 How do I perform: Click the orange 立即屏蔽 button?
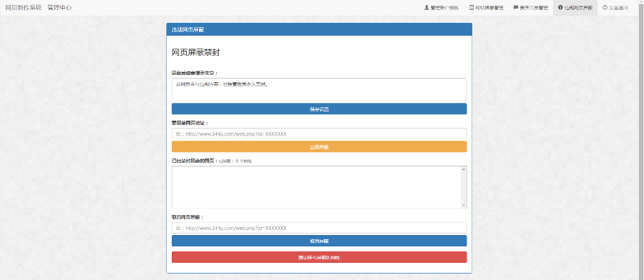(x=319, y=146)
